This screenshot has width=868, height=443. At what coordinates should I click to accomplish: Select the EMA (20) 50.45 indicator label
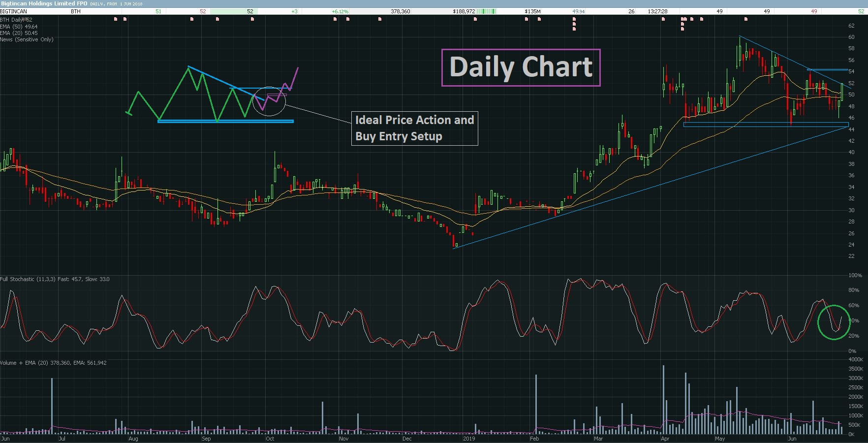tap(19, 33)
